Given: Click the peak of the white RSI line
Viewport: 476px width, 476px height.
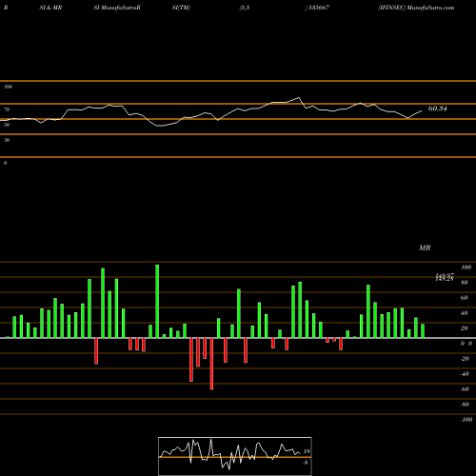Looking at the screenshot, I should [298, 98].
